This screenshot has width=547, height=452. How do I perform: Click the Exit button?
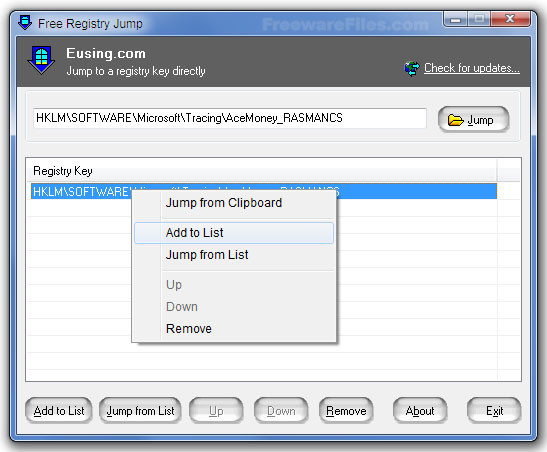[x=494, y=410]
